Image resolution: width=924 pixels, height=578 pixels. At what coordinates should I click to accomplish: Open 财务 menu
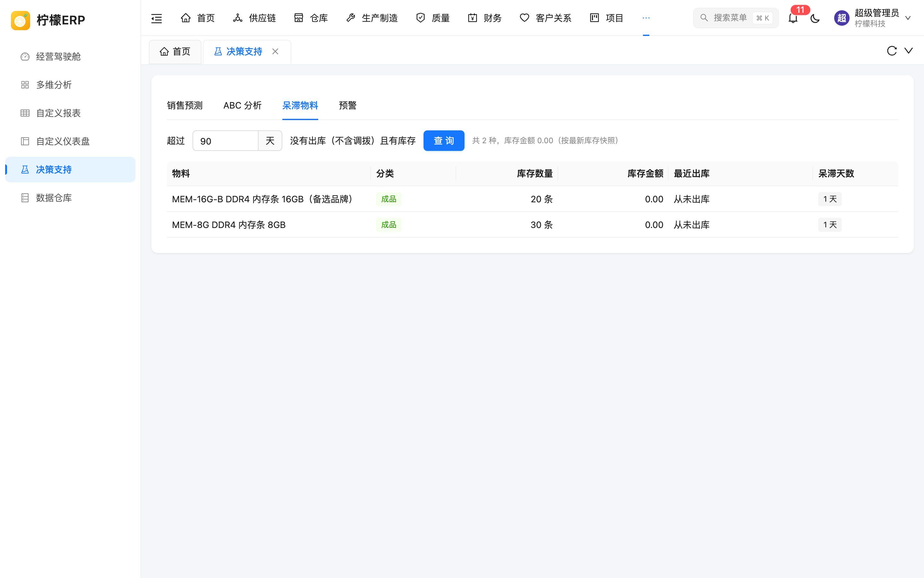click(x=484, y=18)
